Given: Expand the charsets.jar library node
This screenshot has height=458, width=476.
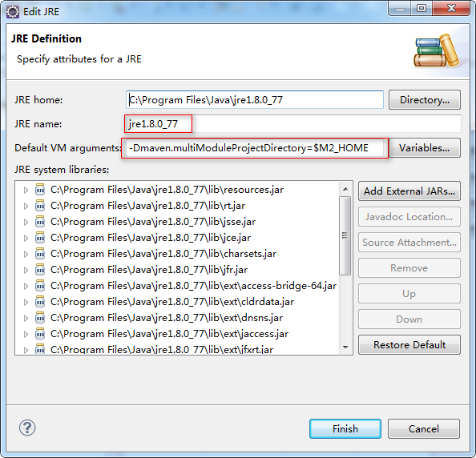Looking at the screenshot, I should (x=26, y=254).
